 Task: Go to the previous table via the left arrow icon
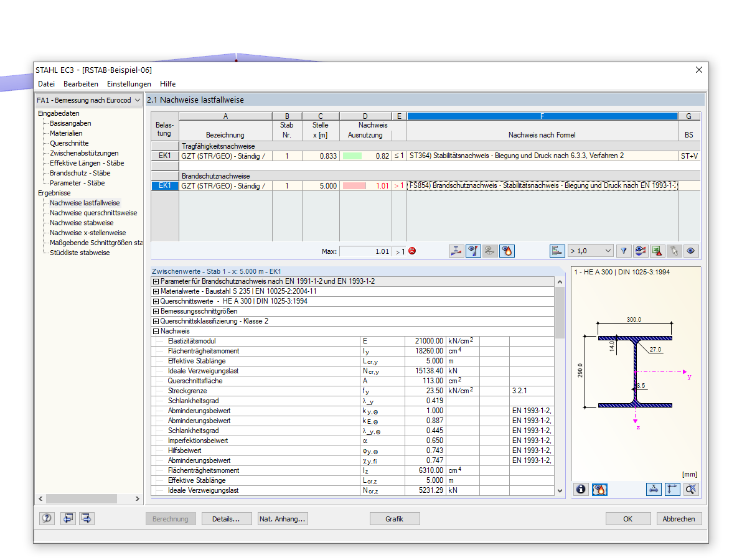click(68, 518)
